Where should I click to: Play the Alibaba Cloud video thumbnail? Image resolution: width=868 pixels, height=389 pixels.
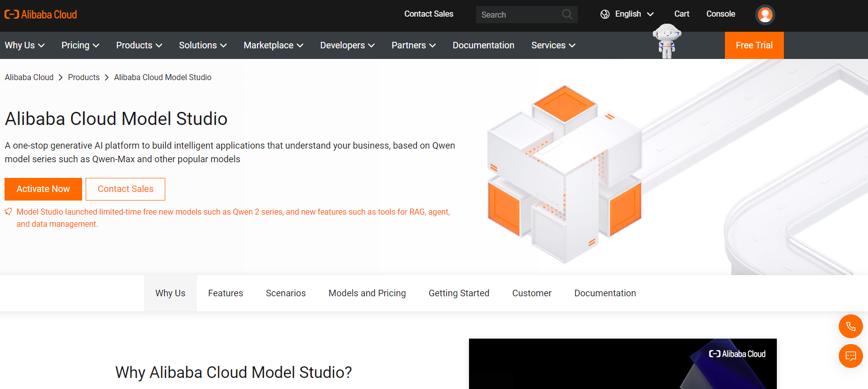(623, 364)
